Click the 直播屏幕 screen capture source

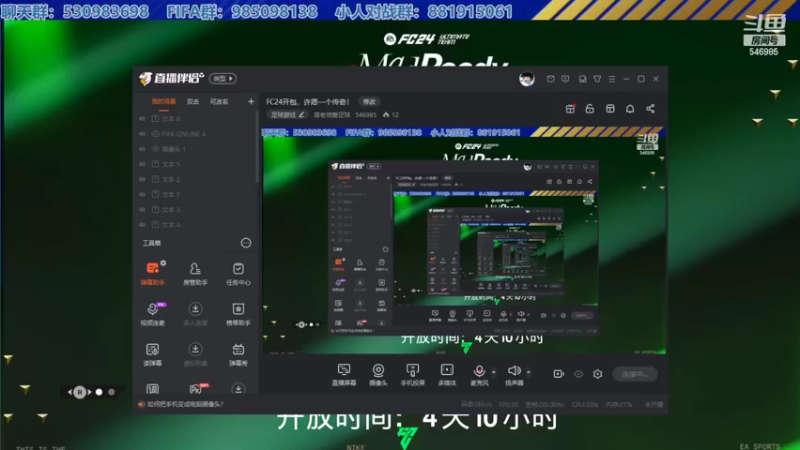pos(344,374)
